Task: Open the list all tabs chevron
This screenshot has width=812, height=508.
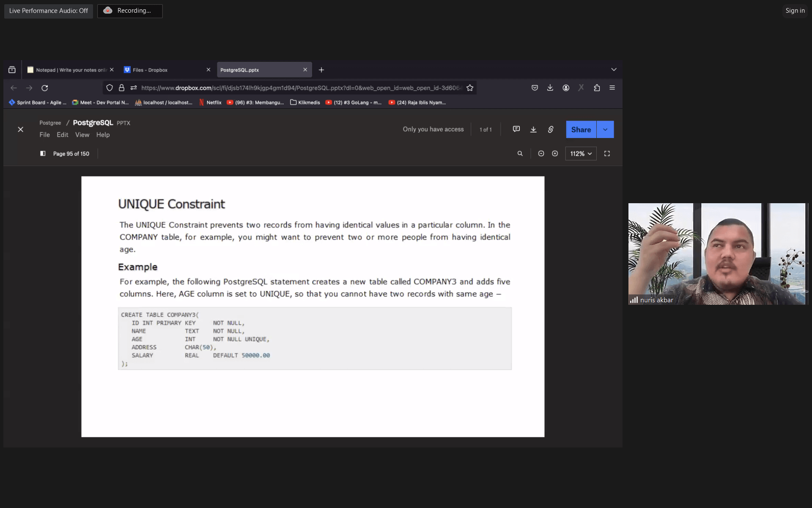Action: [614, 69]
